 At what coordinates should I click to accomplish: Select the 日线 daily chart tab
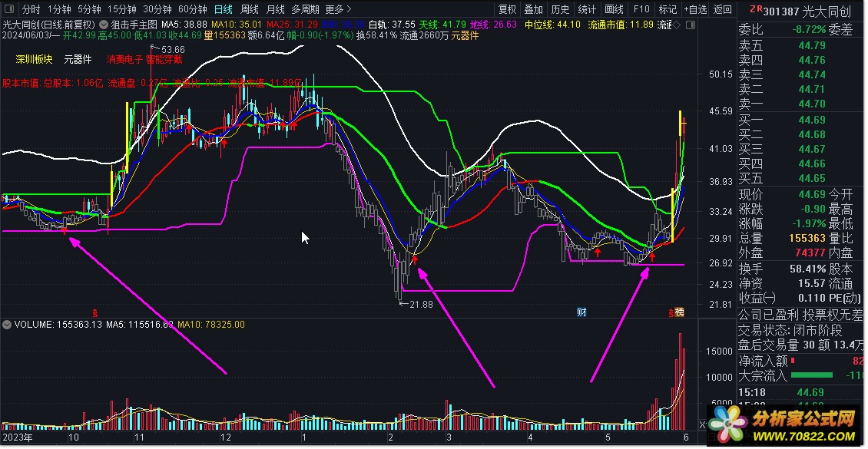224,9
